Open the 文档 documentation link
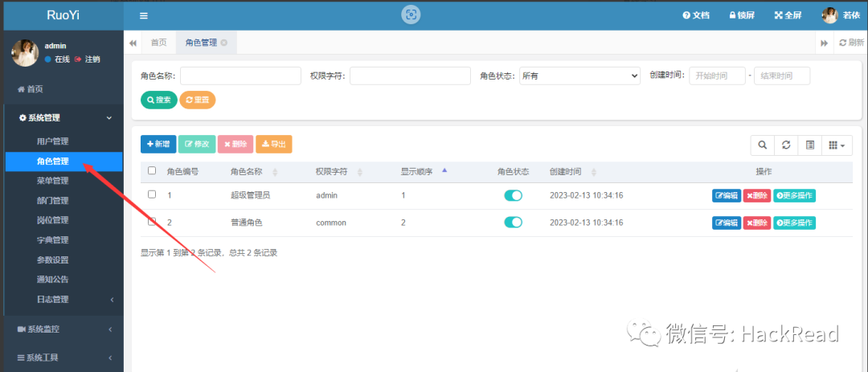 696,15
